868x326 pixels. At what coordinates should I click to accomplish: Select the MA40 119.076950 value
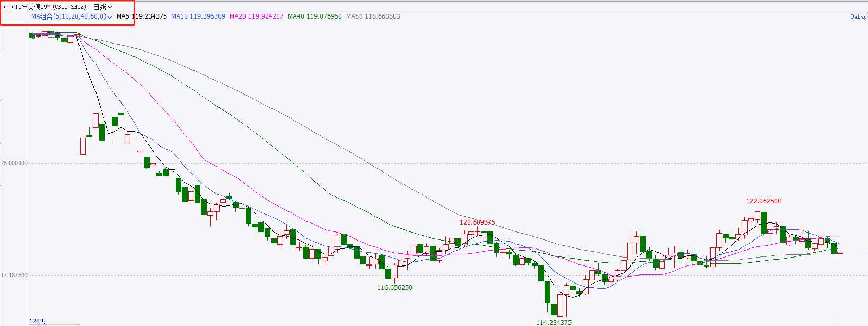pyautogui.click(x=315, y=16)
